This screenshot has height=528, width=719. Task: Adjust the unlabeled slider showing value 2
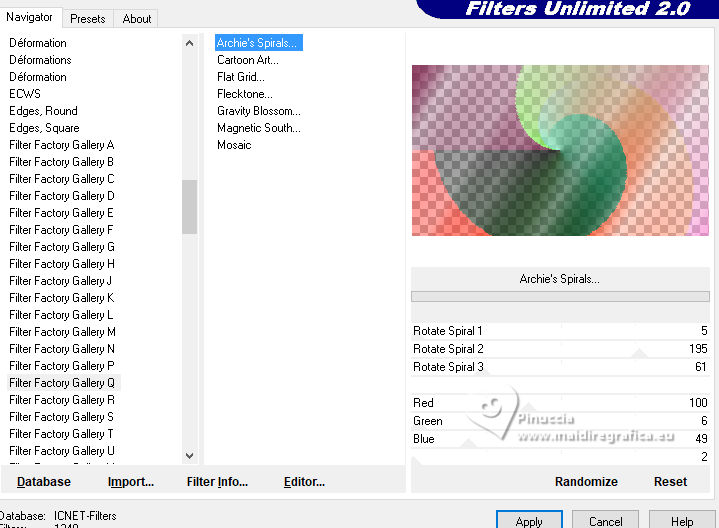click(560, 456)
